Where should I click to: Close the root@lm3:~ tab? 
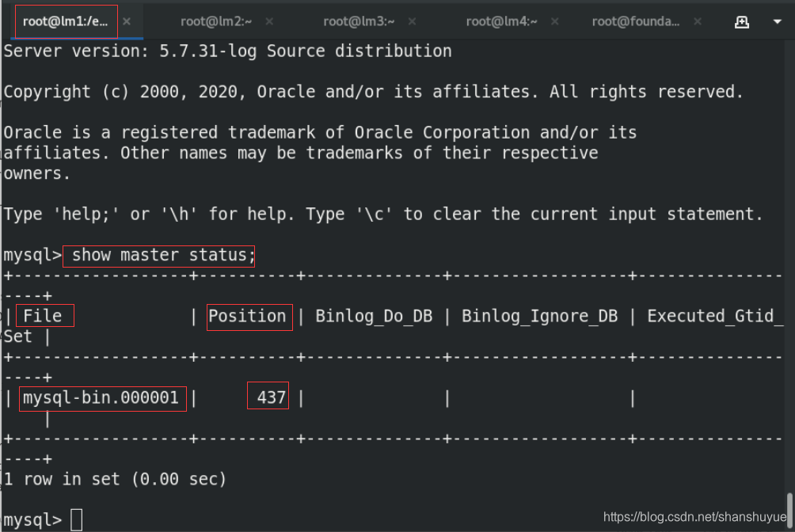[413, 21]
